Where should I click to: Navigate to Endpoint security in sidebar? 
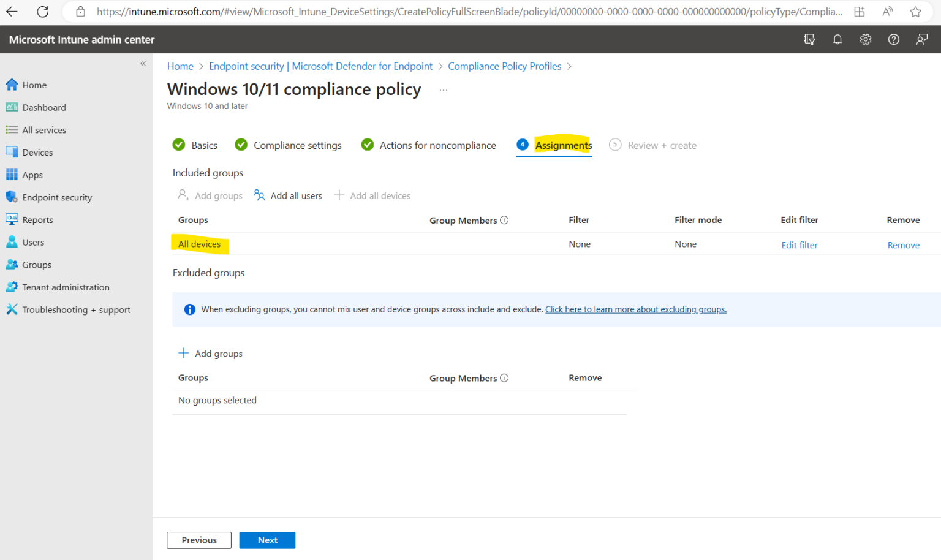[x=56, y=197]
